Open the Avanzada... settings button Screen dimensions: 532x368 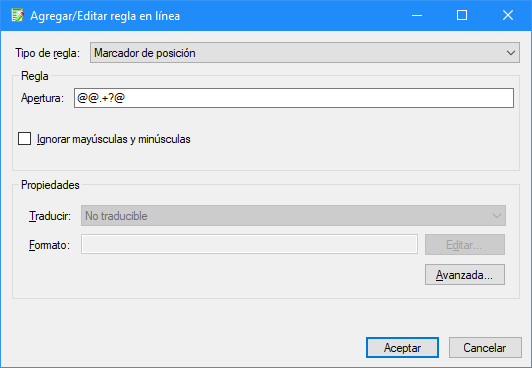(x=465, y=274)
